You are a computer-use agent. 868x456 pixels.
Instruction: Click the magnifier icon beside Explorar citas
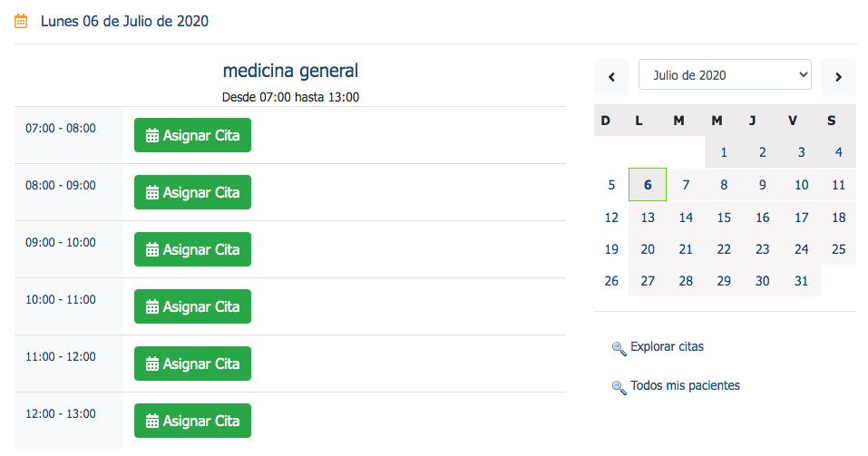tap(619, 349)
